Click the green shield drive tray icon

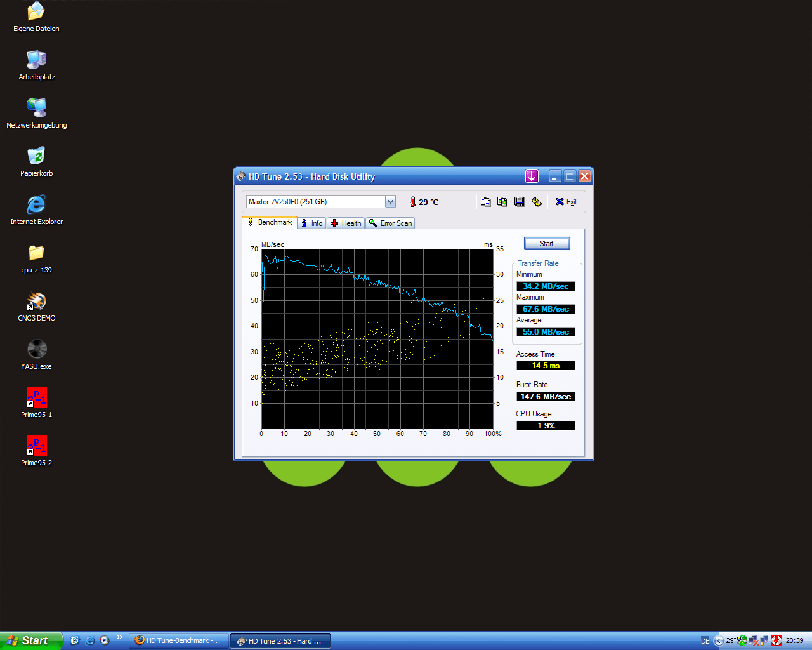coord(742,640)
